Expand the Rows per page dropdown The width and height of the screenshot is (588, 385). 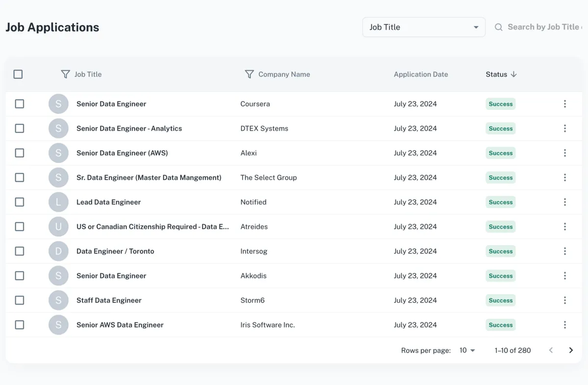tap(467, 350)
